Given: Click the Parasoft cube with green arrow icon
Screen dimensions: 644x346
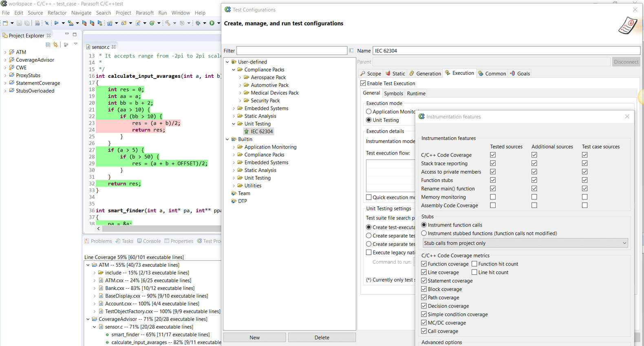Looking at the screenshot, I should pyautogui.click(x=99, y=23).
